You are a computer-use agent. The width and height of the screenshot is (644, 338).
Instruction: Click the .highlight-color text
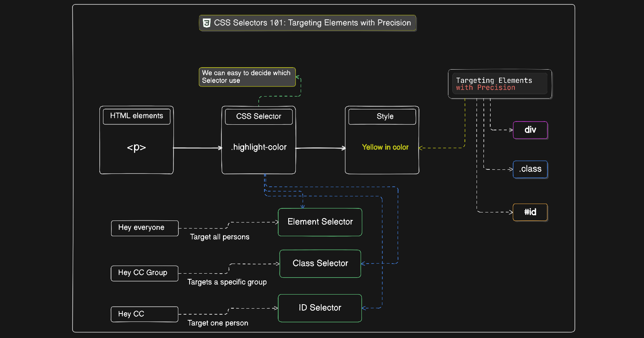pos(259,147)
